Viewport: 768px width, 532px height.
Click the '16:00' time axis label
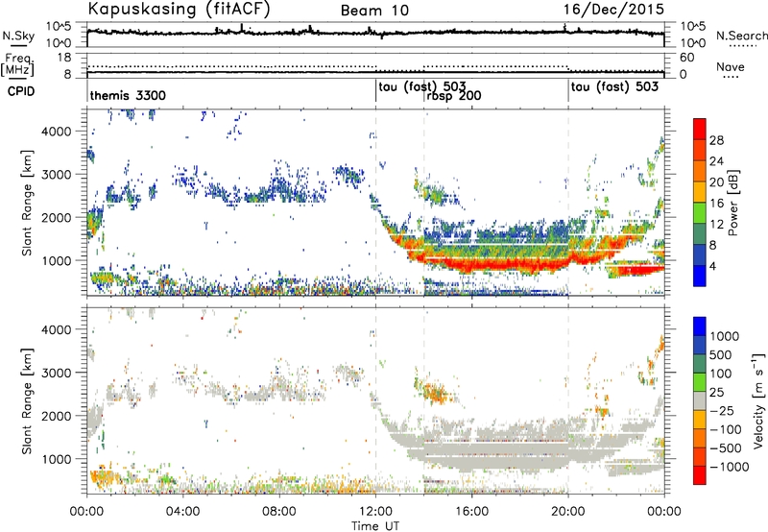pos(471,512)
